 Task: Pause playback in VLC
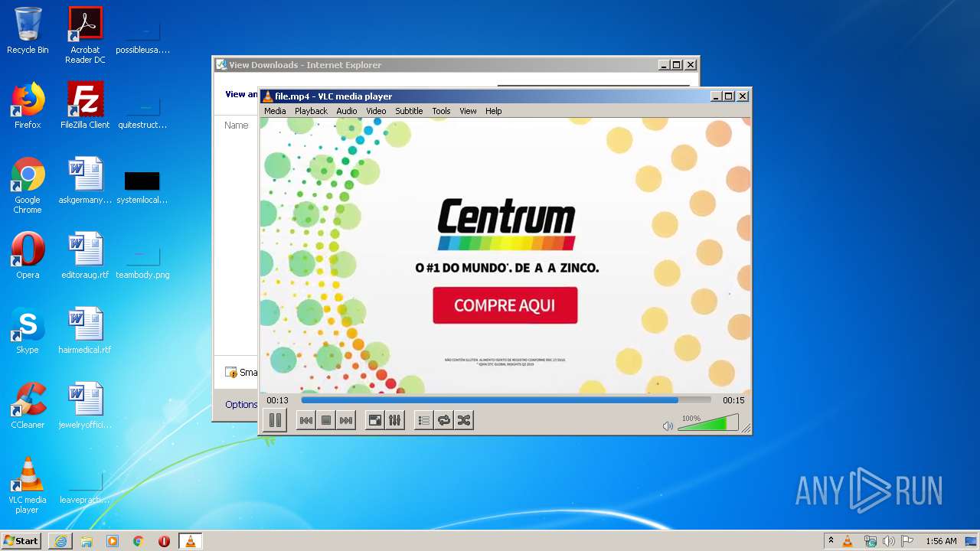pyautogui.click(x=275, y=420)
